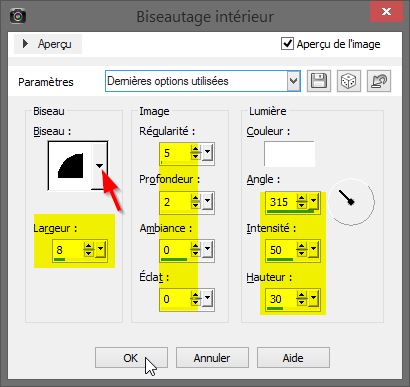Click the Intensité value field
This screenshot has width=410, height=387.
coord(281,250)
